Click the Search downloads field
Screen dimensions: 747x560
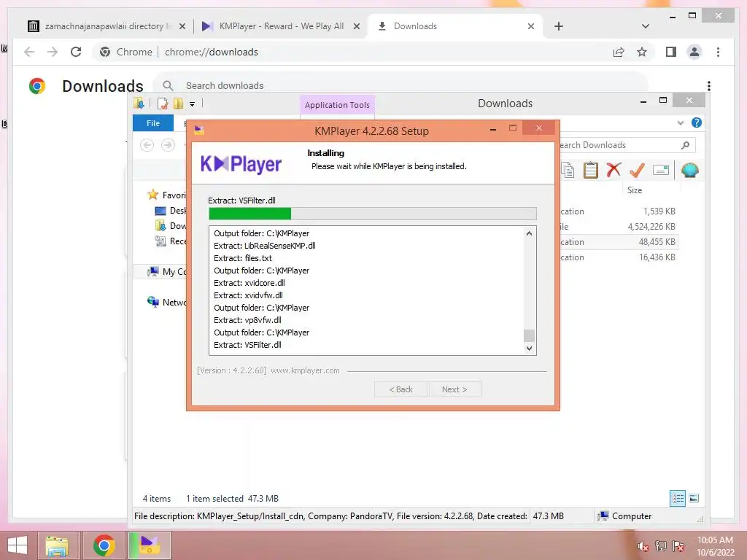point(400,86)
